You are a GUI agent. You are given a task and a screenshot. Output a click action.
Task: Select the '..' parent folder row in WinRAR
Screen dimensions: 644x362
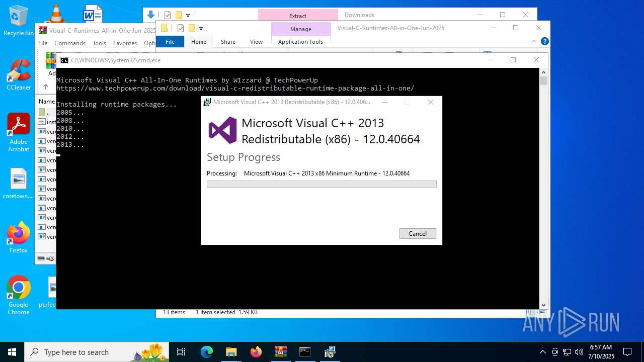point(46,113)
